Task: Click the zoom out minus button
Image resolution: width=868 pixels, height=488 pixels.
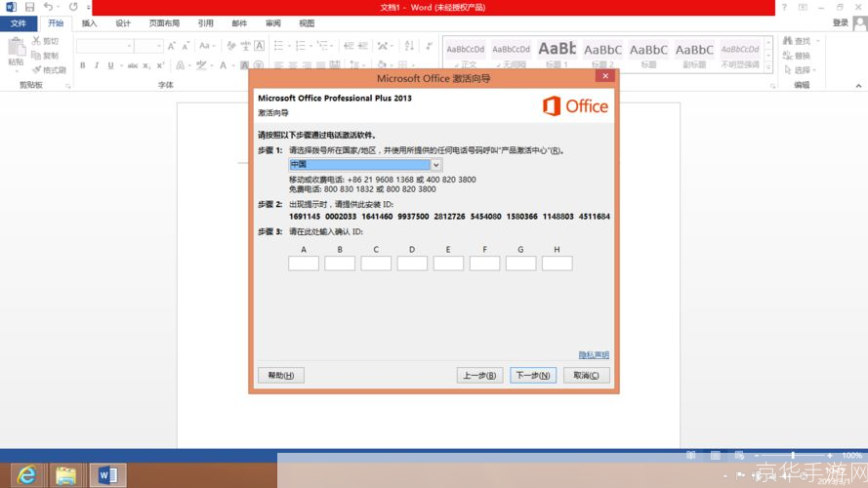Action: point(757,455)
